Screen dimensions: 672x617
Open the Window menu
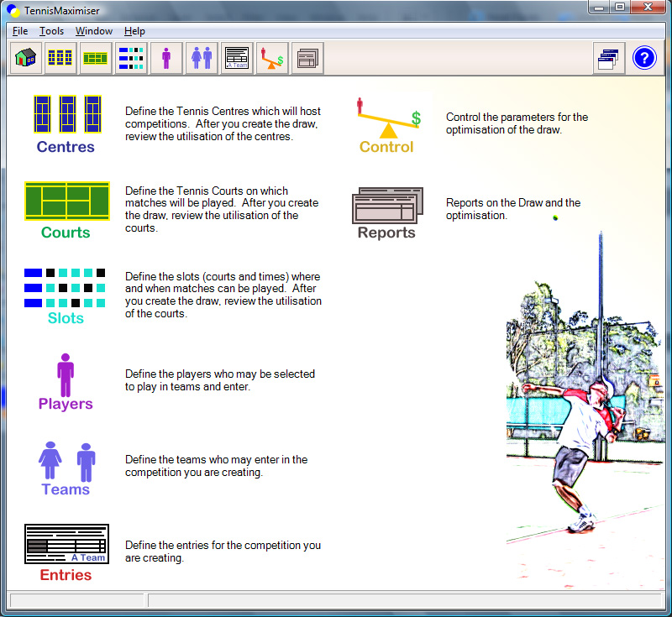point(94,31)
